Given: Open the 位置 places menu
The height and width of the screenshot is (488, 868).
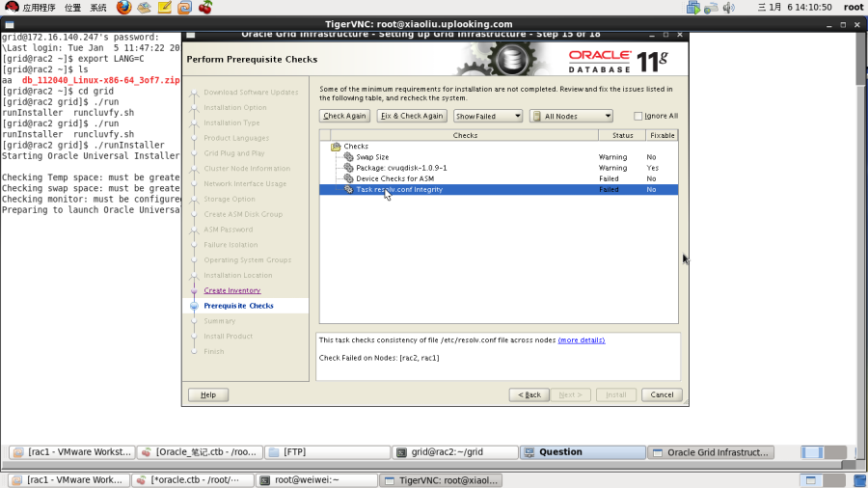Looking at the screenshot, I should click(72, 8).
